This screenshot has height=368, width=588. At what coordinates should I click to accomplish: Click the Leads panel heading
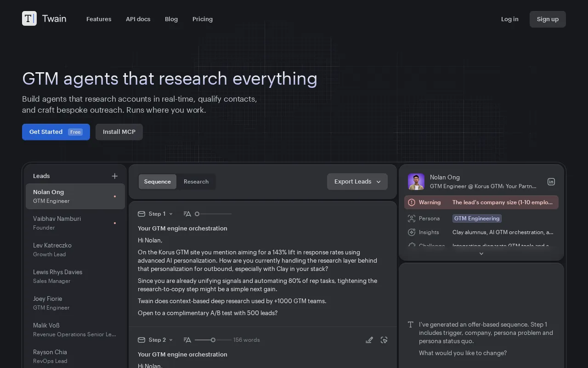point(41,176)
